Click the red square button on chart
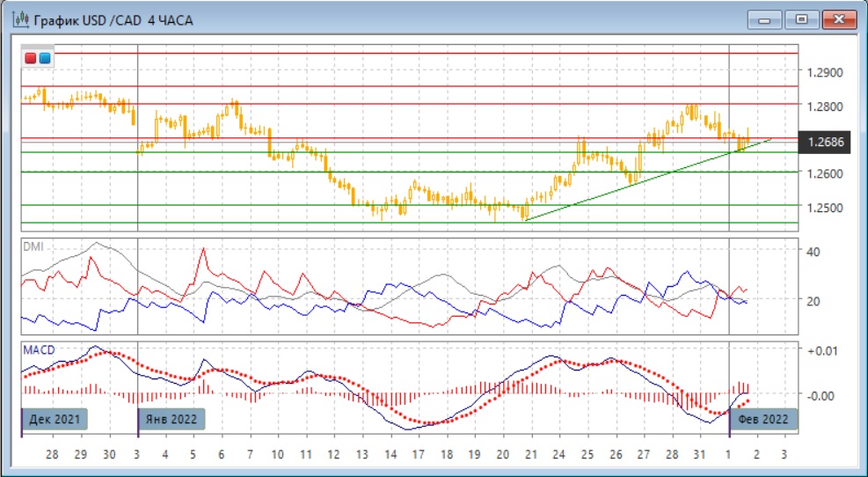The height and width of the screenshot is (477, 868). tap(31, 58)
